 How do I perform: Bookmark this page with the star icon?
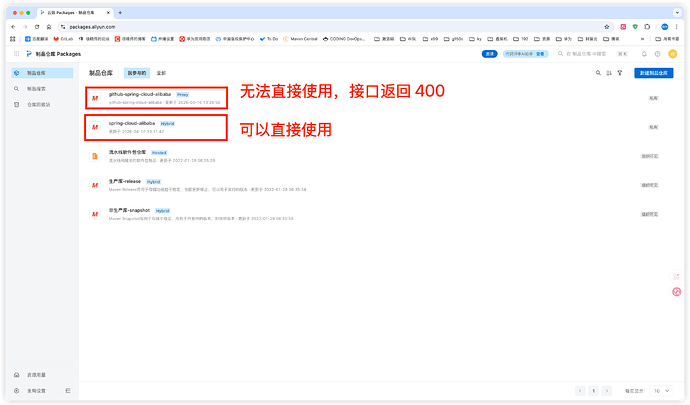pos(607,27)
